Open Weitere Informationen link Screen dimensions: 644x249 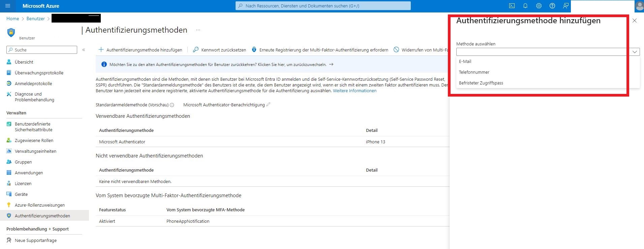coord(355,91)
